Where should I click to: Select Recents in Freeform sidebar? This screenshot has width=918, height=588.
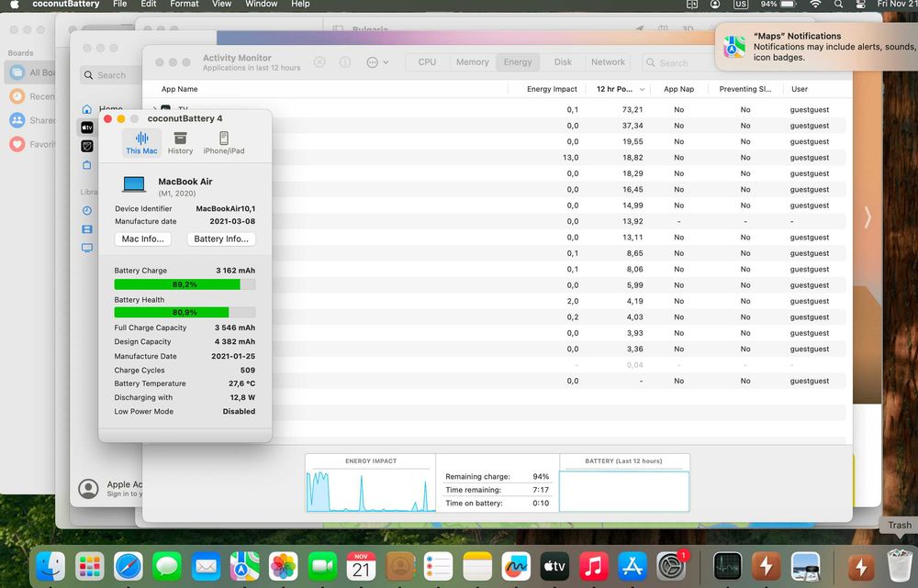tap(30, 96)
